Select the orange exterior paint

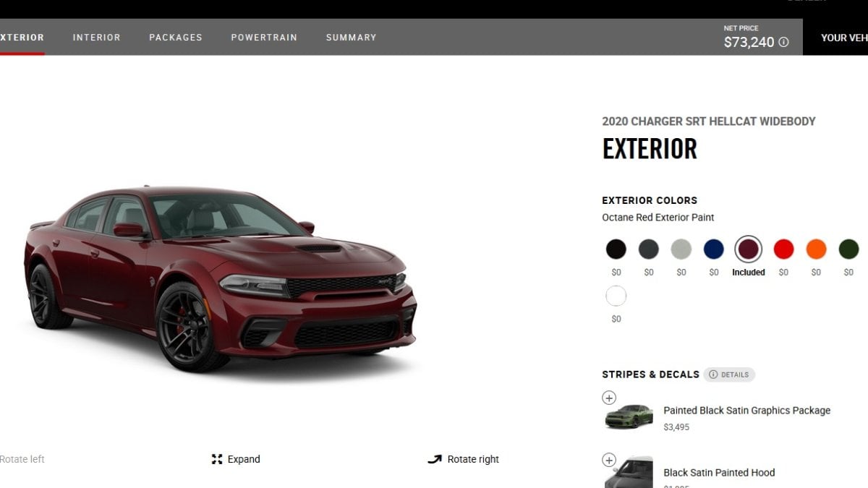coord(816,249)
